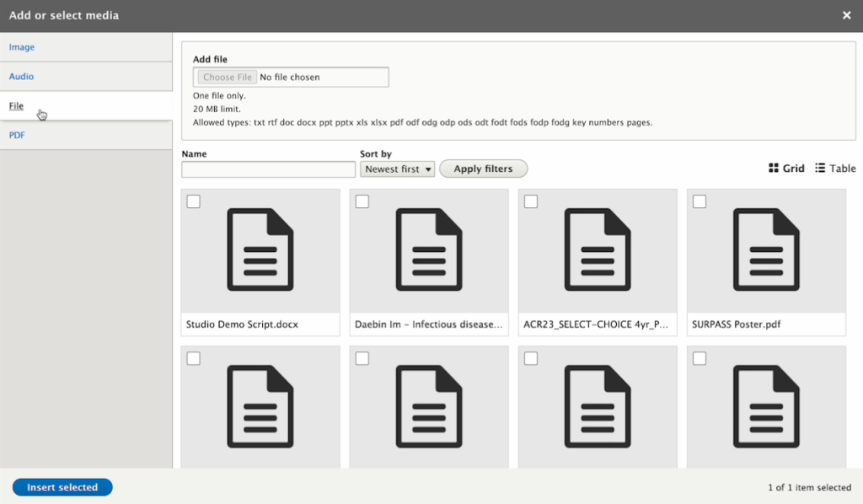Open the Sort by Newest first dropdown
The height and width of the screenshot is (504, 863).
pyautogui.click(x=397, y=169)
